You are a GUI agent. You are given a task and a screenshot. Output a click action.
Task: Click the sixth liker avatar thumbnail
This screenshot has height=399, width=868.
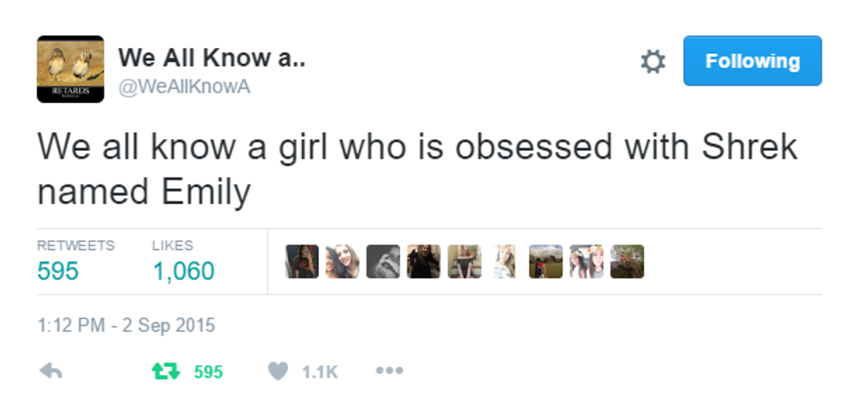505,262
